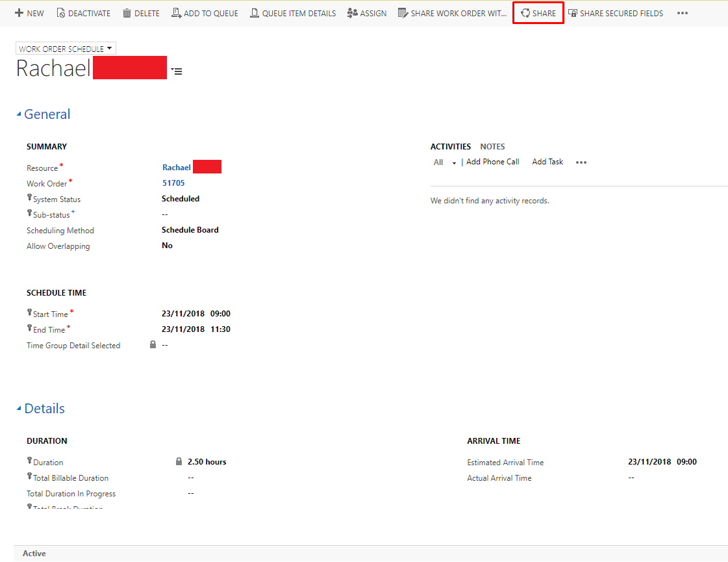Collapse the General section
The image size is (728, 562).
(x=19, y=114)
